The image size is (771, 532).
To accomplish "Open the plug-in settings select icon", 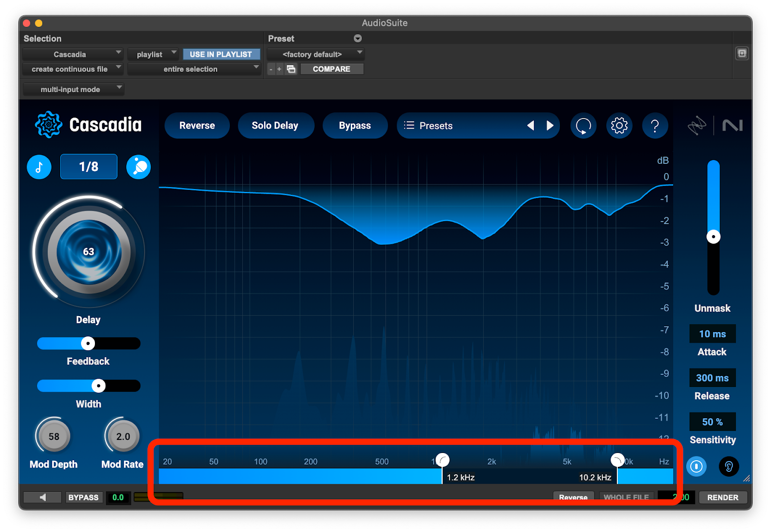I will pyautogui.click(x=291, y=69).
